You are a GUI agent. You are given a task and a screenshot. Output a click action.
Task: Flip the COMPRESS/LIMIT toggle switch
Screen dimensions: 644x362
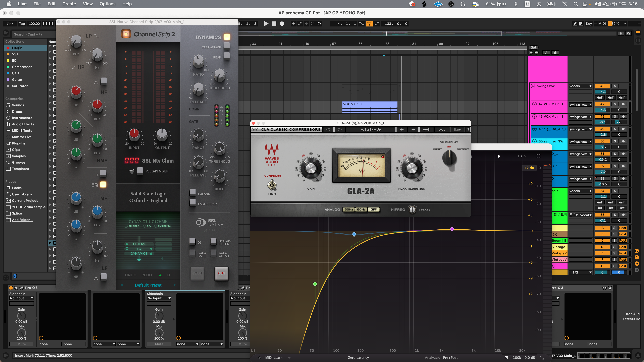272,185
